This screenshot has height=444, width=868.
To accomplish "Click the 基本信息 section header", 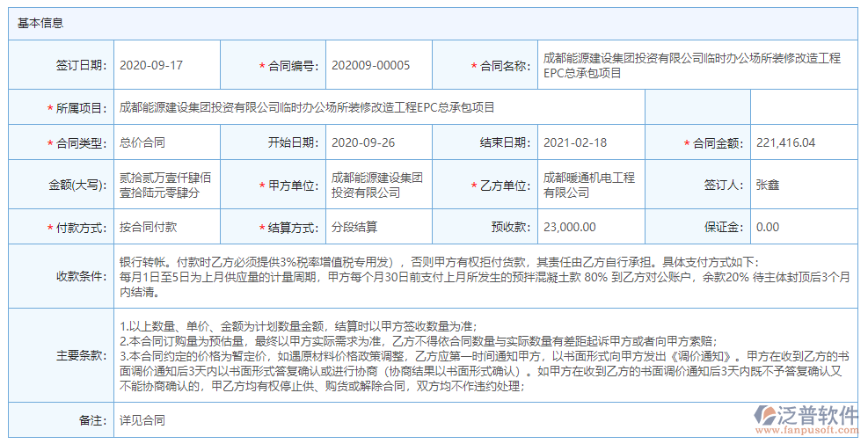I will [x=433, y=23].
